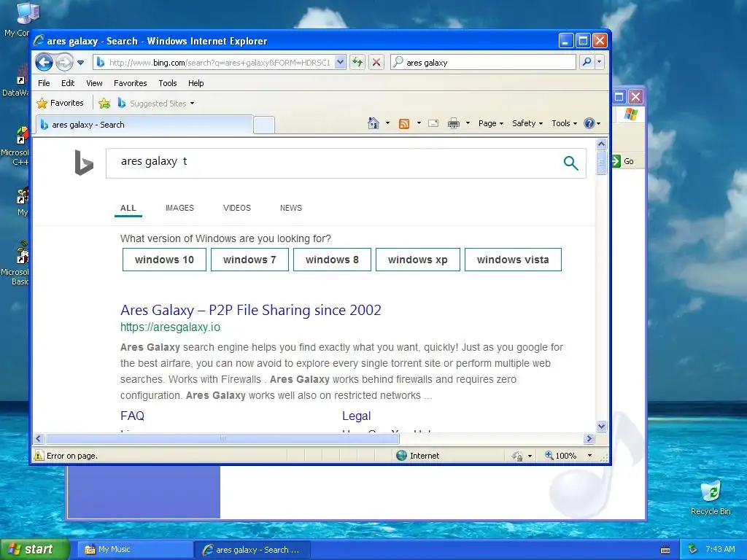Click the Print printer icon

point(454,123)
